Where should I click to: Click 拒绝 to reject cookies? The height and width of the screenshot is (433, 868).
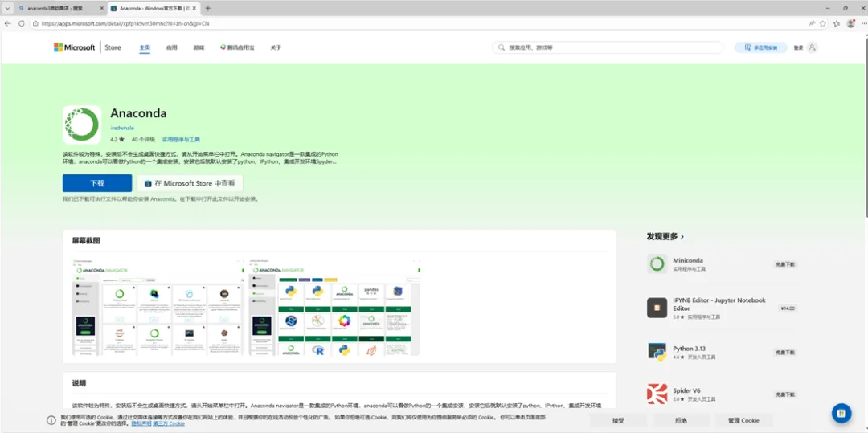(x=681, y=421)
